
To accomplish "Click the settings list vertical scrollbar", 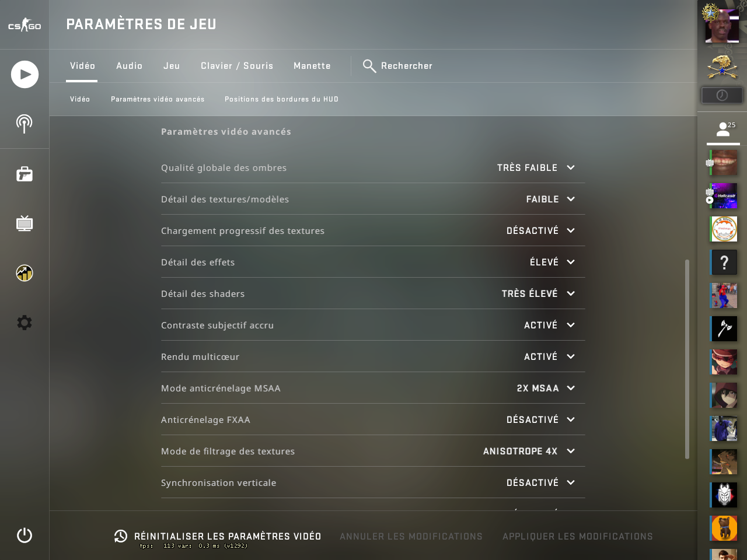I will coord(687,359).
